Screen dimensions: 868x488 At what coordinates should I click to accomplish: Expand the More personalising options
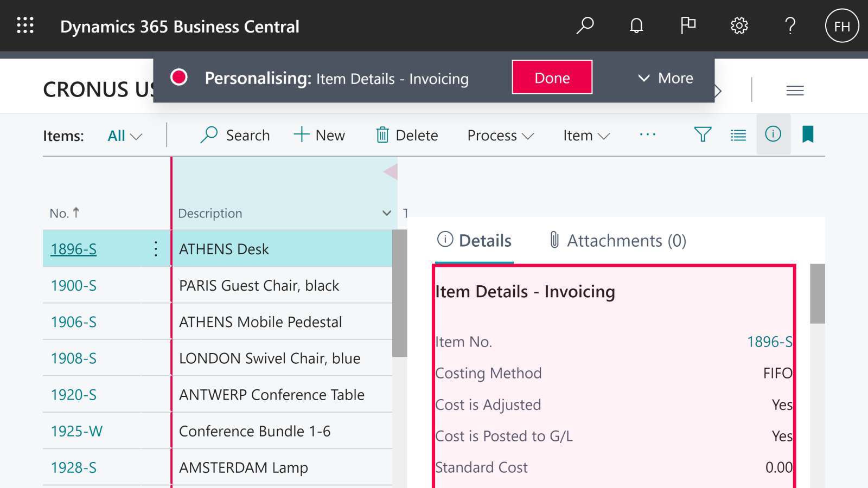pos(666,78)
